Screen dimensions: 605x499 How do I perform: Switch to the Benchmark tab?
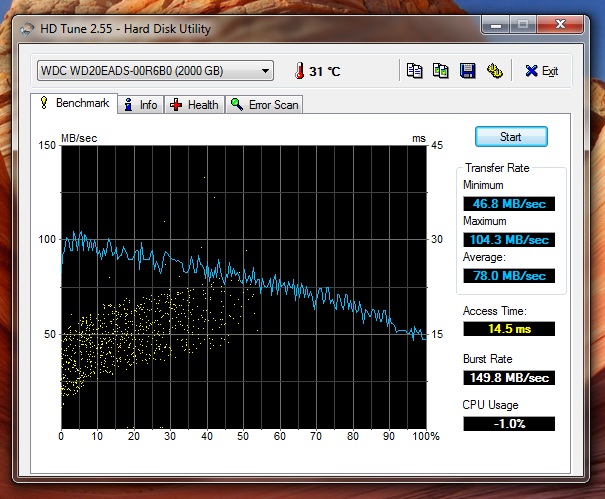[74, 103]
